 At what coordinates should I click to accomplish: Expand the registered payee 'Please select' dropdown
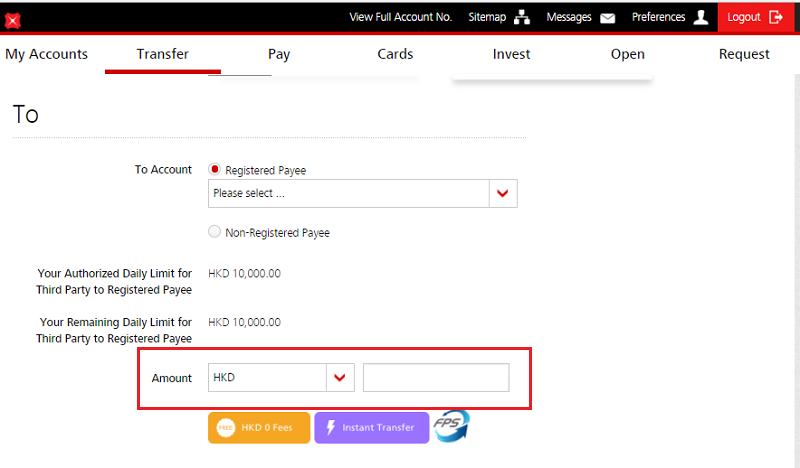point(348,193)
